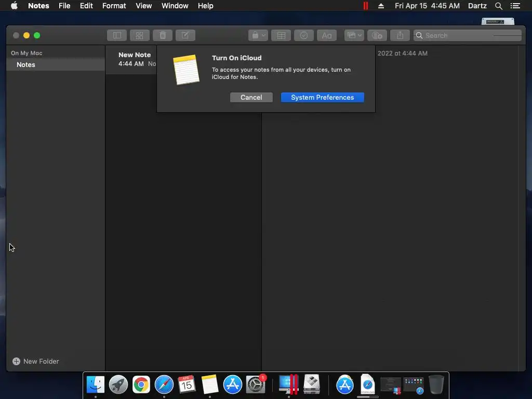Open App Store icon beside Notes in Dock
Image resolution: width=532 pixels, height=399 pixels.
point(232,384)
